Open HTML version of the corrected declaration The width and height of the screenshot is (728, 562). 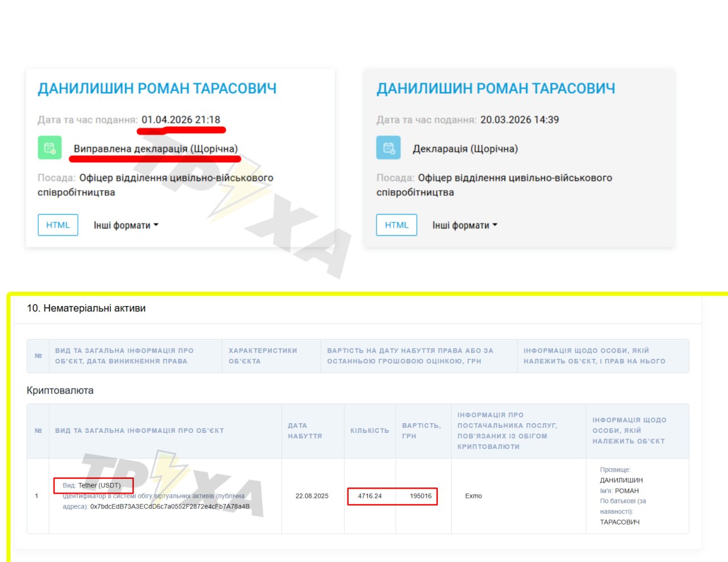[x=58, y=225]
